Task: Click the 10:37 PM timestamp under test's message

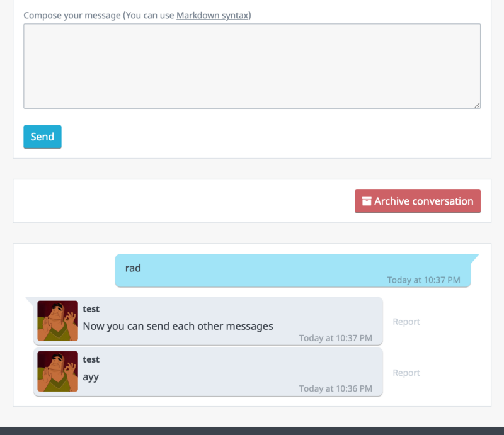Action: 336,338
